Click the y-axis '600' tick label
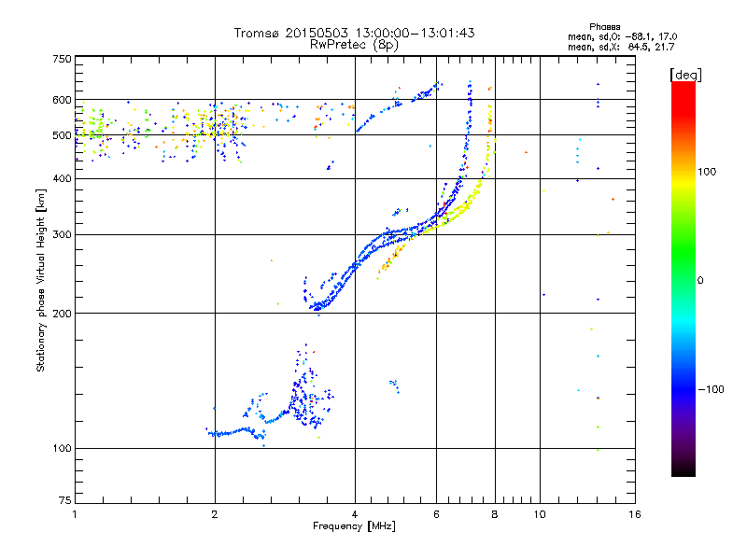The image size is (747, 560). [x=62, y=100]
